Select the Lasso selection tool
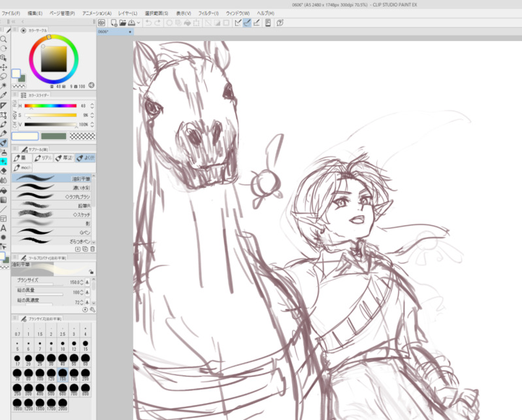The width and height of the screenshot is (522, 420). point(3,76)
